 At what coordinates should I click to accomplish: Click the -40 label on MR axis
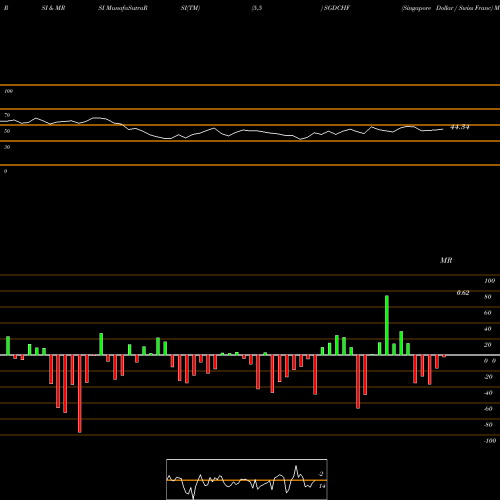pyautogui.click(x=488, y=393)
